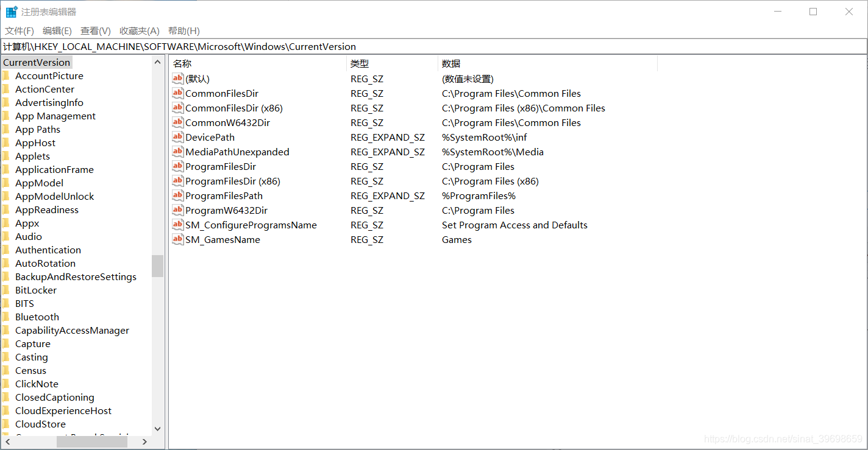Open the 收藏夹(A) menu
868x450 pixels.
(x=140, y=30)
